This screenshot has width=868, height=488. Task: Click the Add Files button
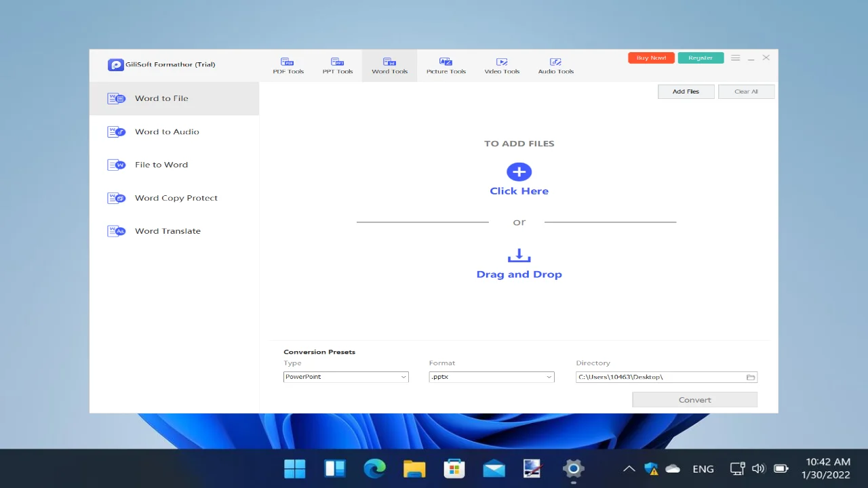pyautogui.click(x=686, y=91)
